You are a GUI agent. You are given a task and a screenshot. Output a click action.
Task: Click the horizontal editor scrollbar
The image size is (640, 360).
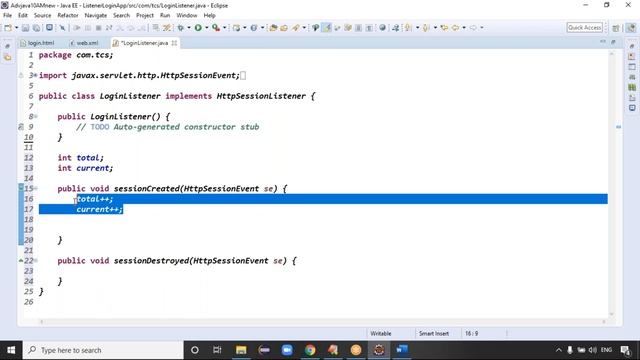click(322, 322)
